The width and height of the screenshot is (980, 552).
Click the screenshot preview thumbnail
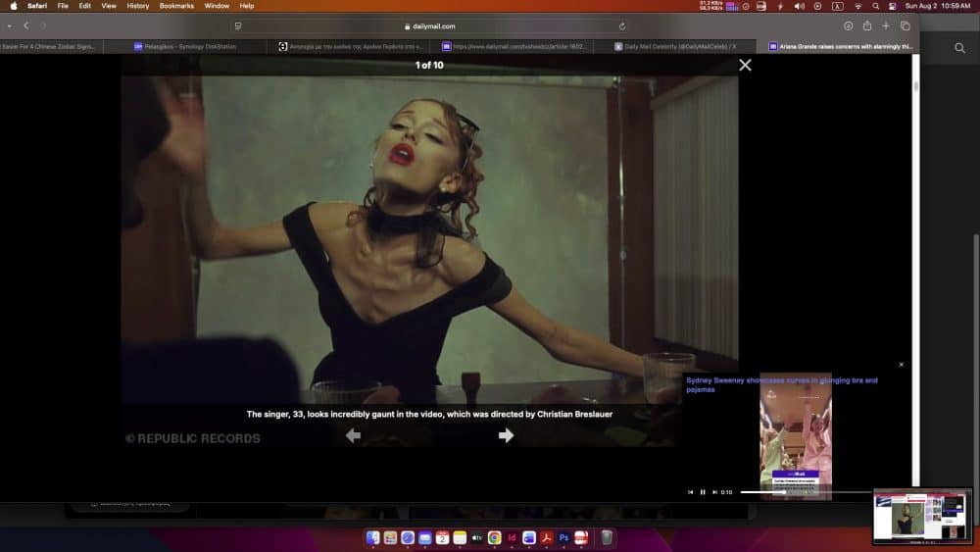(x=922, y=517)
